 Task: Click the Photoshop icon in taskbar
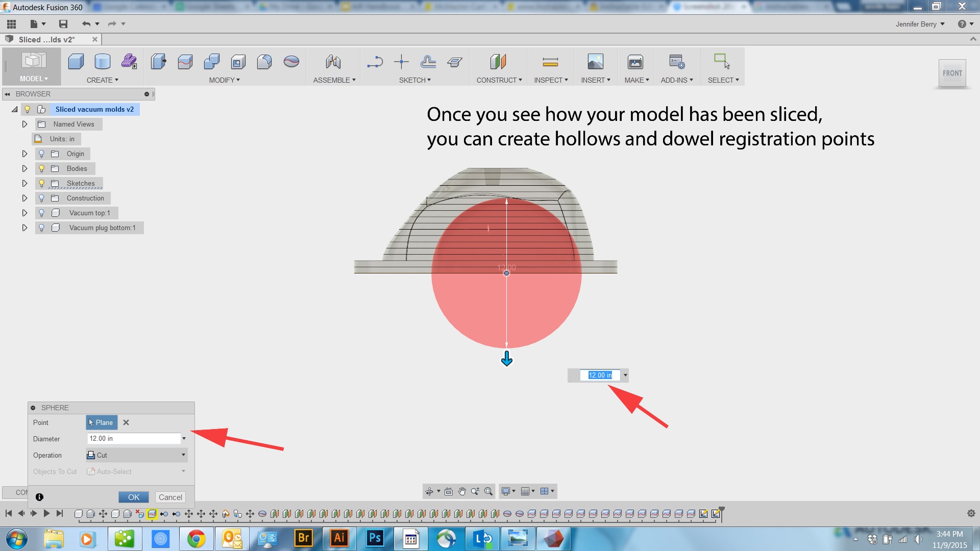[x=375, y=538]
